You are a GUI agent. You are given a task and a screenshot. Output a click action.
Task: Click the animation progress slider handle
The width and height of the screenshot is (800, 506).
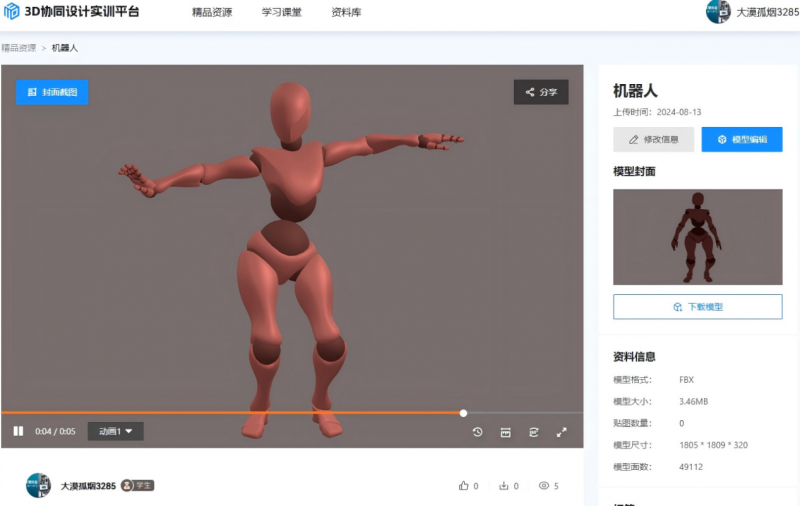point(463,412)
